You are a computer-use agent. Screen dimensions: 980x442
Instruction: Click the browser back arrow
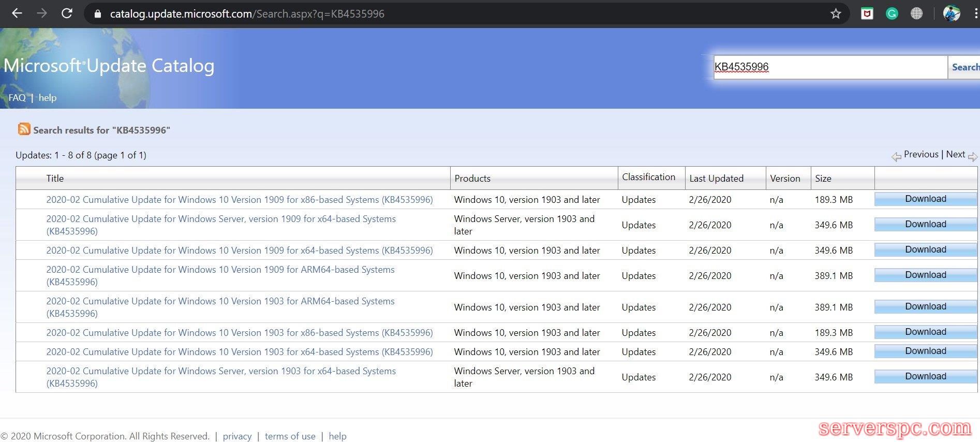17,13
